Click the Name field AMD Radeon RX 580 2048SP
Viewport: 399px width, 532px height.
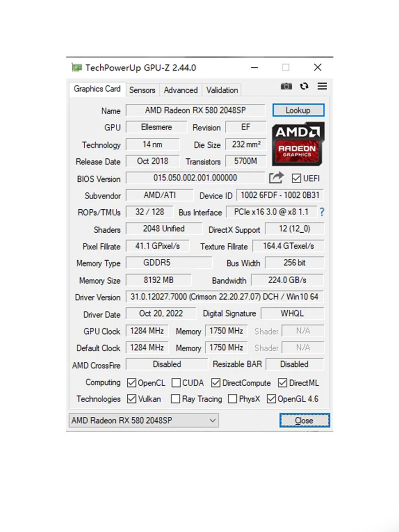tap(196, 110)
